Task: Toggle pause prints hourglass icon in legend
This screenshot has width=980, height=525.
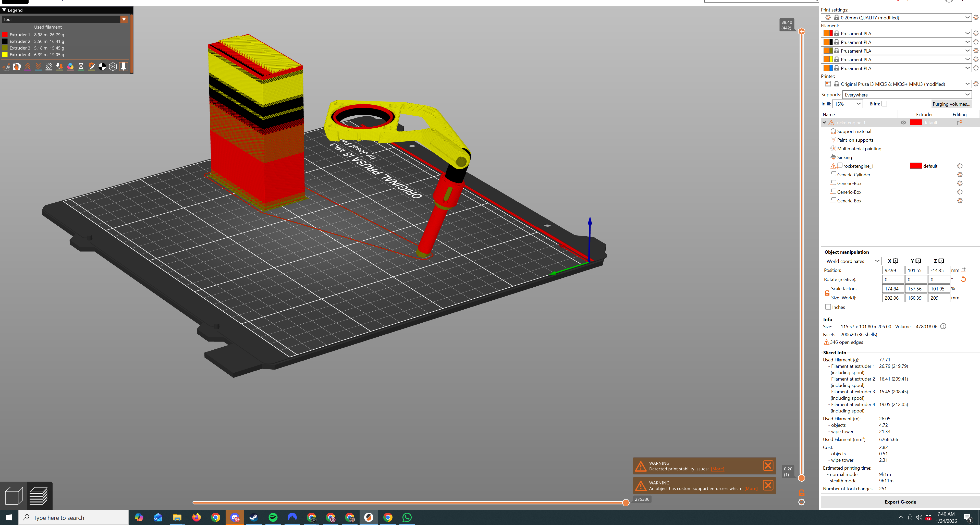Action: tap(81, 67)
